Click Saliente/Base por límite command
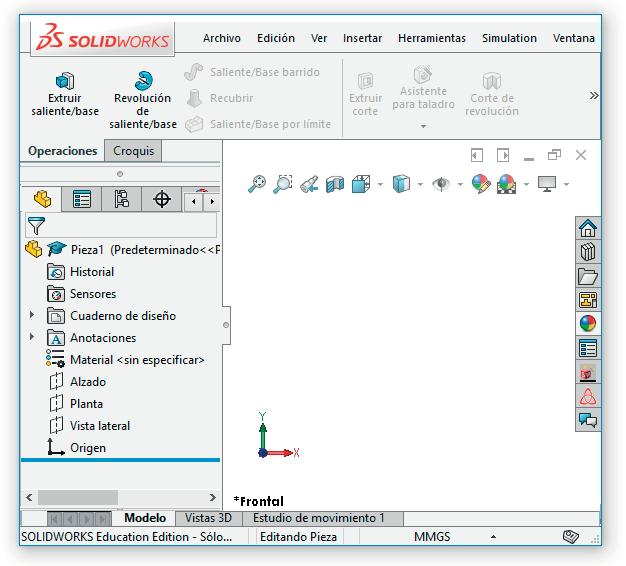The width and height of the screenshot is (626, 566). (x=258, y=124)
